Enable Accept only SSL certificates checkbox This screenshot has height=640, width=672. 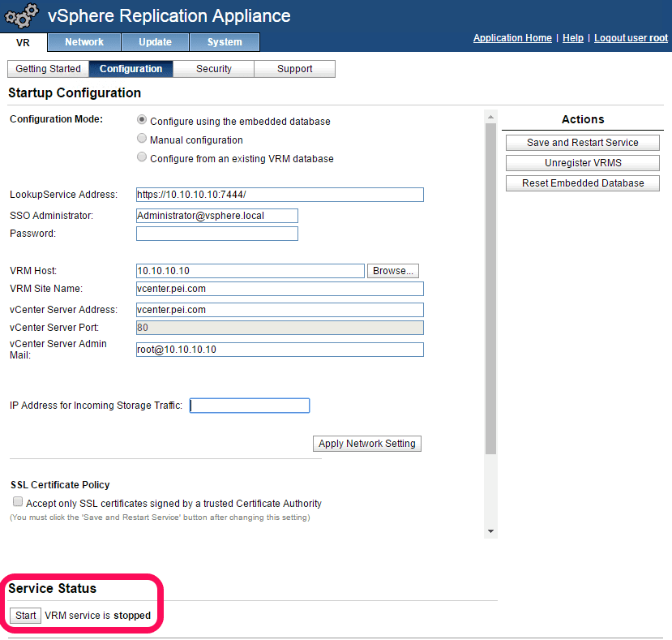click(18, 501)
